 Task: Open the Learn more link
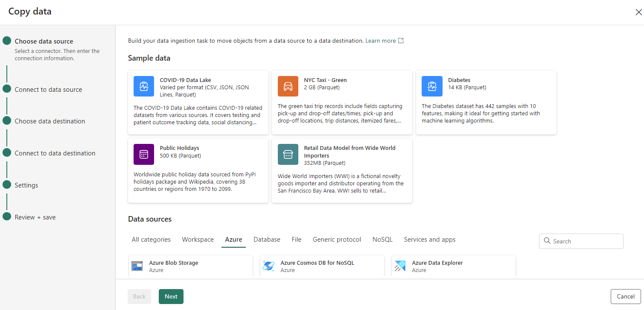point(380,40)
